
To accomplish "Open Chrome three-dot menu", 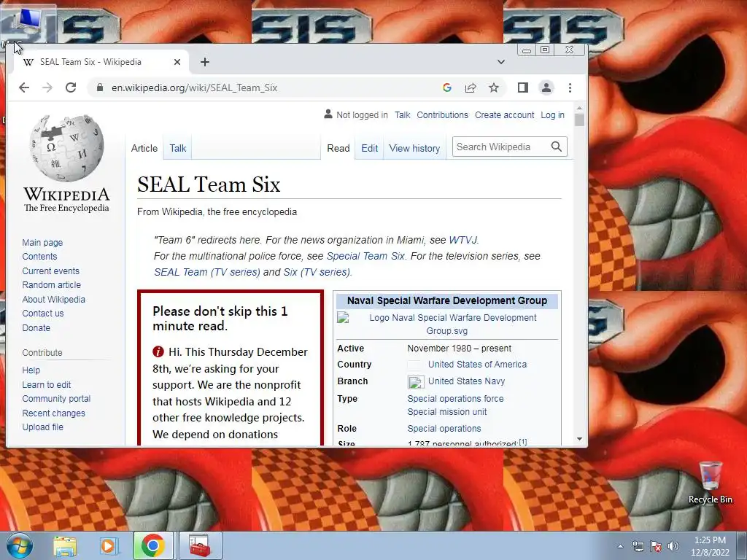I will [x=570, y=87].
